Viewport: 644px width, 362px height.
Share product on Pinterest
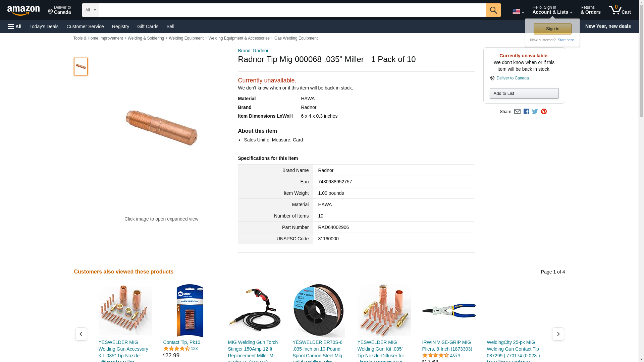click(x=544, y=112)
